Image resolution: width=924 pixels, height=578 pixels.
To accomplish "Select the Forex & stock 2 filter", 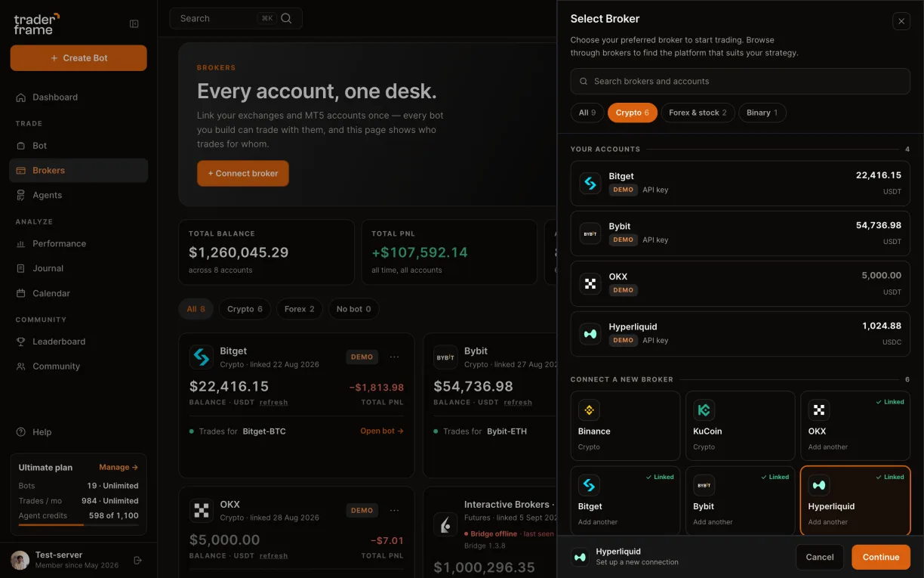I will coord(698,113).
